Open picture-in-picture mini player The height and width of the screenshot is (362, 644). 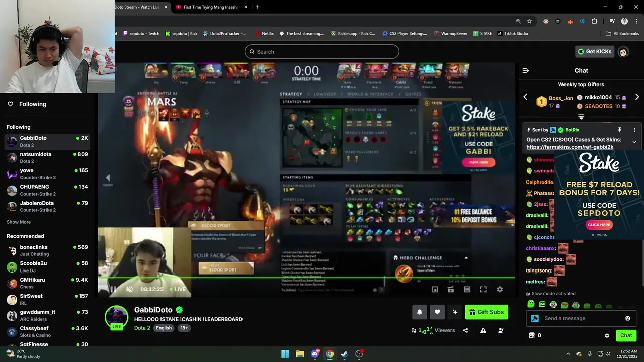point(435,289)
